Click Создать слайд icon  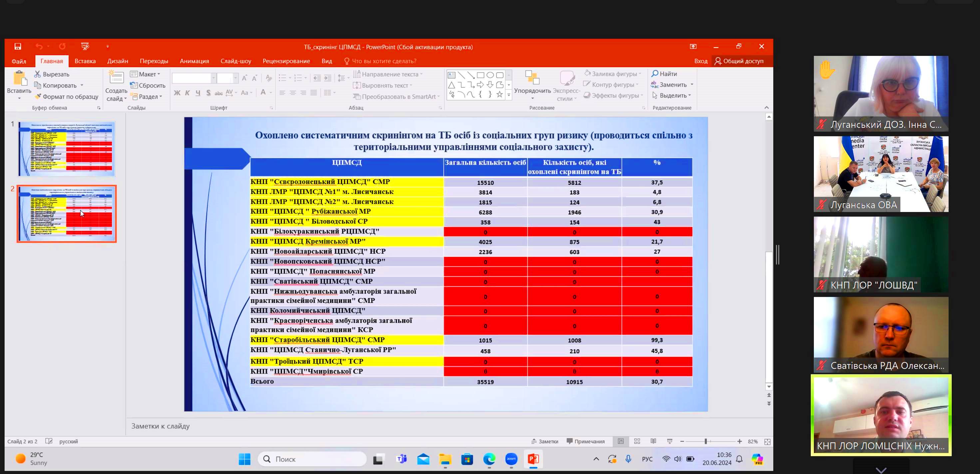pos(116,78)
